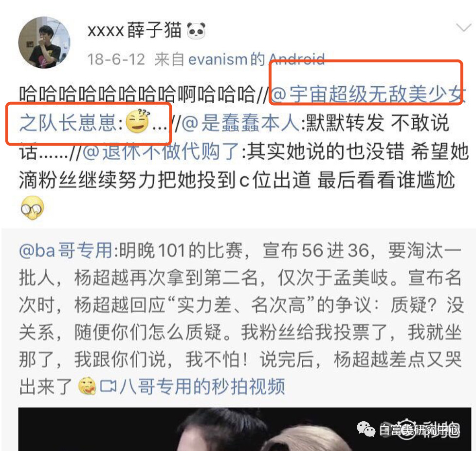
Task: Tap the covering-face emoji below the post
Action: pyautogui.click(x=32, y=208)
